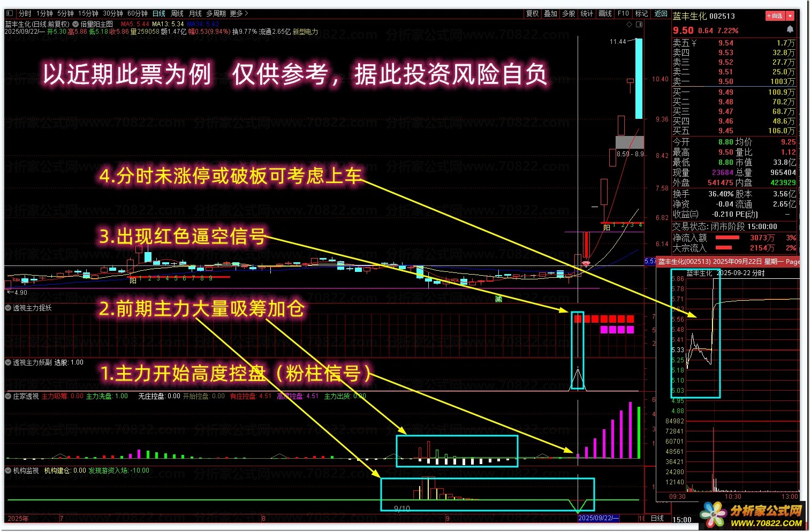Viewport: 811px width, 532px height.
Task: Open the 更多 periods menu
Action: click(x=239, y=13)
